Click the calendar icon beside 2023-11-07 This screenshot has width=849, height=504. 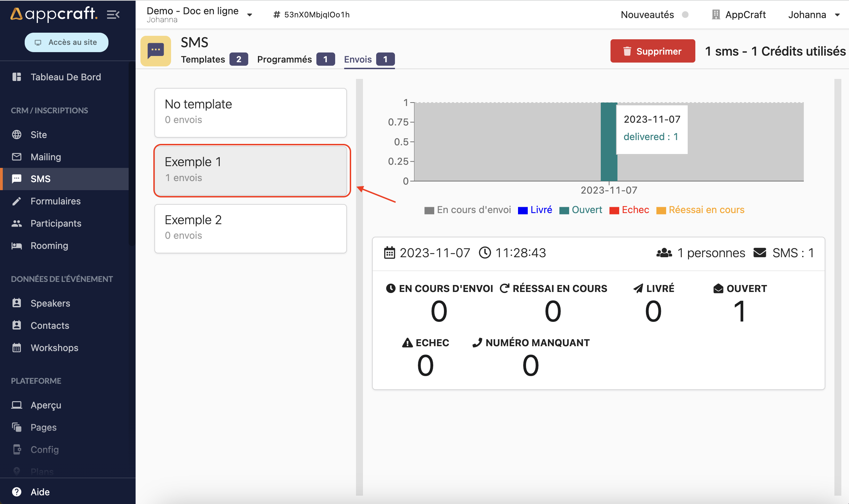pyautogui.click(x=389, y=253)
